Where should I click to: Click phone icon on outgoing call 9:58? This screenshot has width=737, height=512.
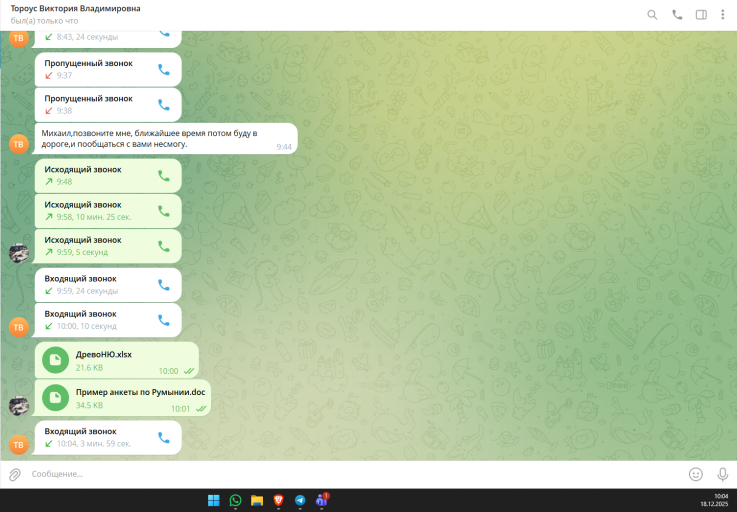tap(164, 211)
